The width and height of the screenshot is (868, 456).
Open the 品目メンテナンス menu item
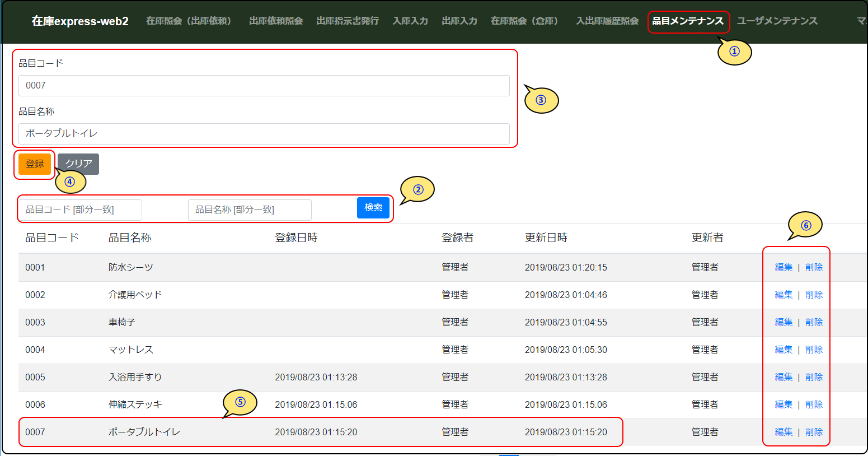[688, 21]
